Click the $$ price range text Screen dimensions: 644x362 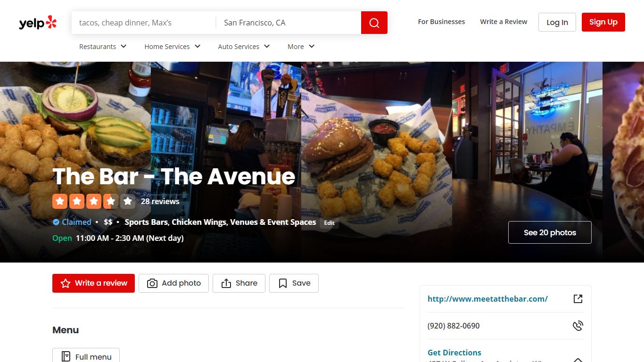pos(108,222)
